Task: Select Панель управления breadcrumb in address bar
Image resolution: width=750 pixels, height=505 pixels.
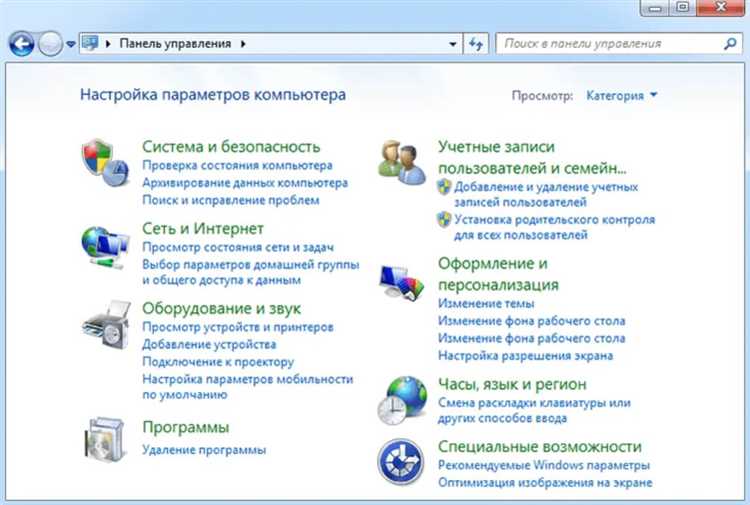Action: tap(175, 44)
